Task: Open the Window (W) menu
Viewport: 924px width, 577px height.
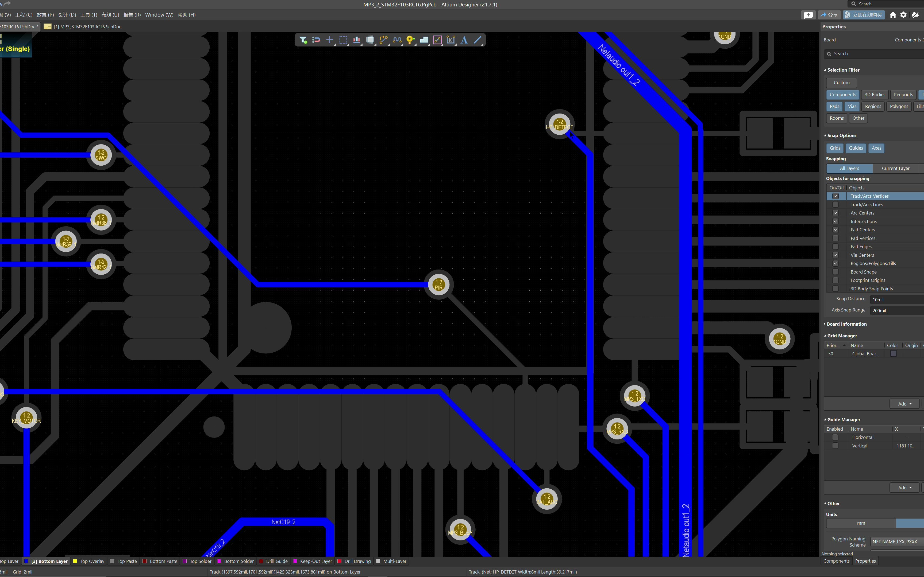Action: pos(159,15)
